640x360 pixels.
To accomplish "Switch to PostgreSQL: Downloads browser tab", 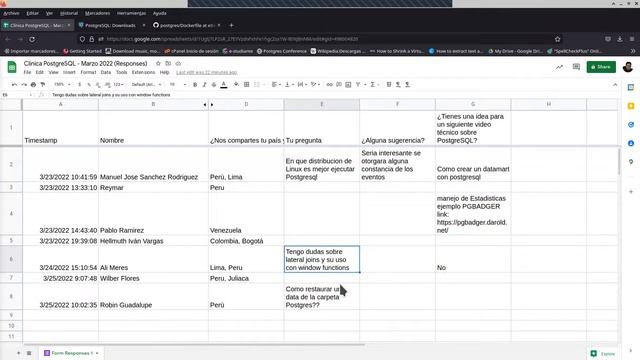I will coord(111,25).
